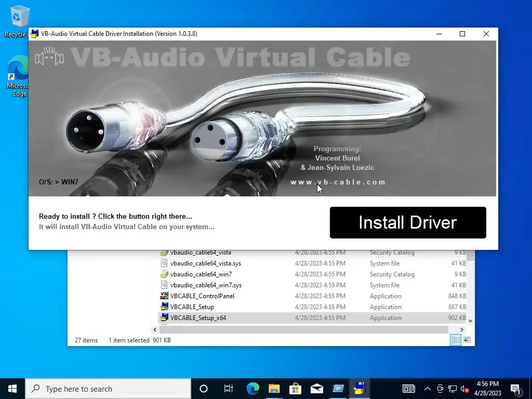The width and height of the screenshot is (532, 399).
Task: Open Cortana from the taskbar
Action: [204, 389]
